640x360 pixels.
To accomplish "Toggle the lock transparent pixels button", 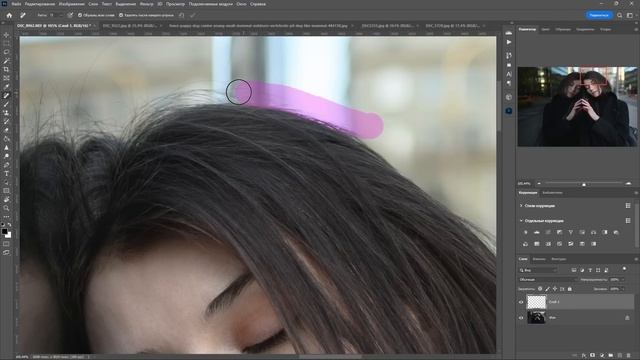I will [540, 289].
